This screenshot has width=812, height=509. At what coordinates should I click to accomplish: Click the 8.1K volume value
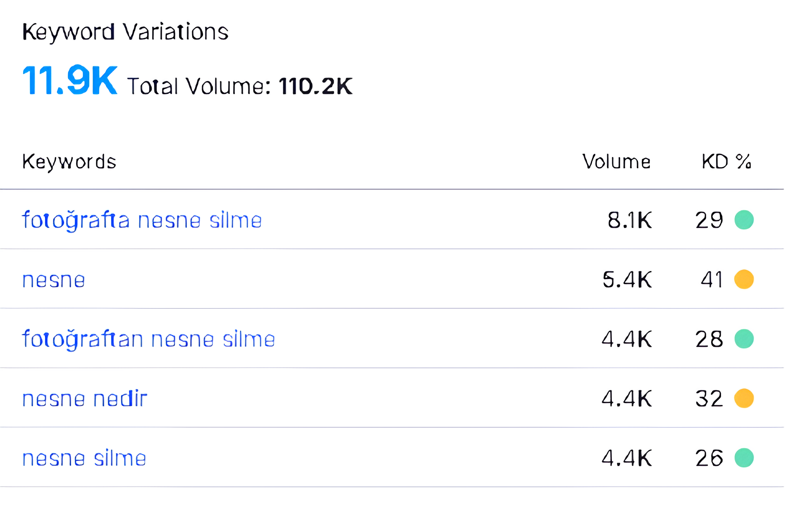[630, 220]
